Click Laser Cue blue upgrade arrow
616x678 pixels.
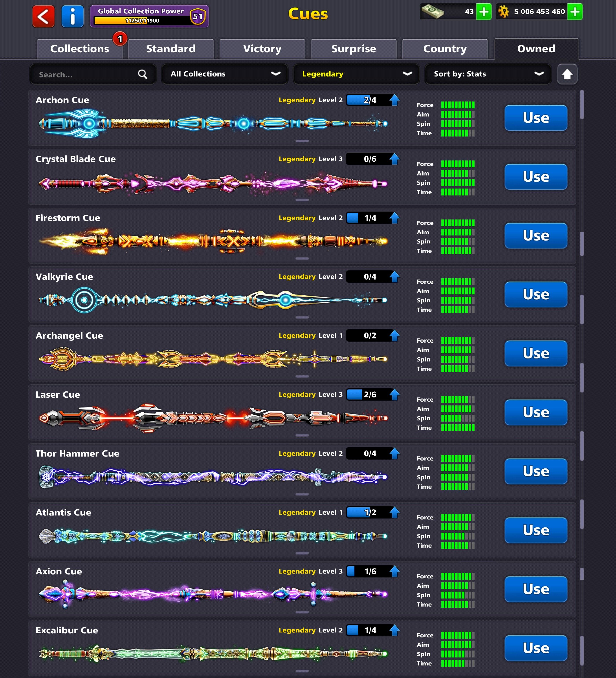394,395
